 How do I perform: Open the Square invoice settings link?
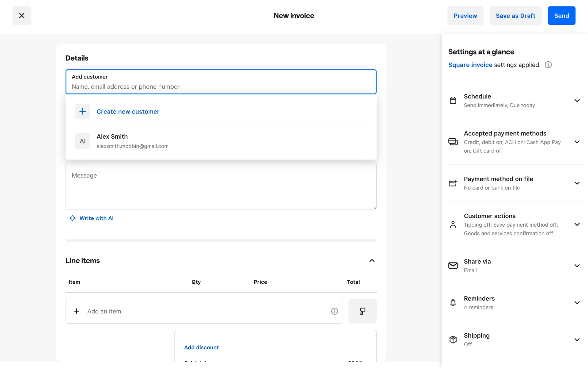tap(470, 65)
